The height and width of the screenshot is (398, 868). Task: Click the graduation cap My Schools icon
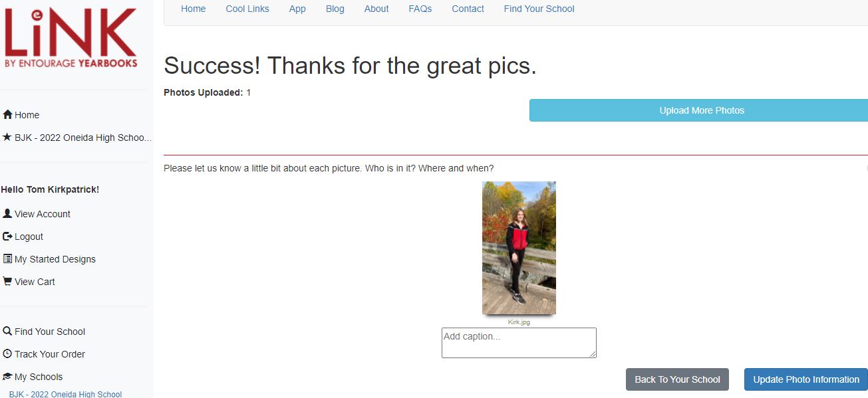tap(7, 376)
